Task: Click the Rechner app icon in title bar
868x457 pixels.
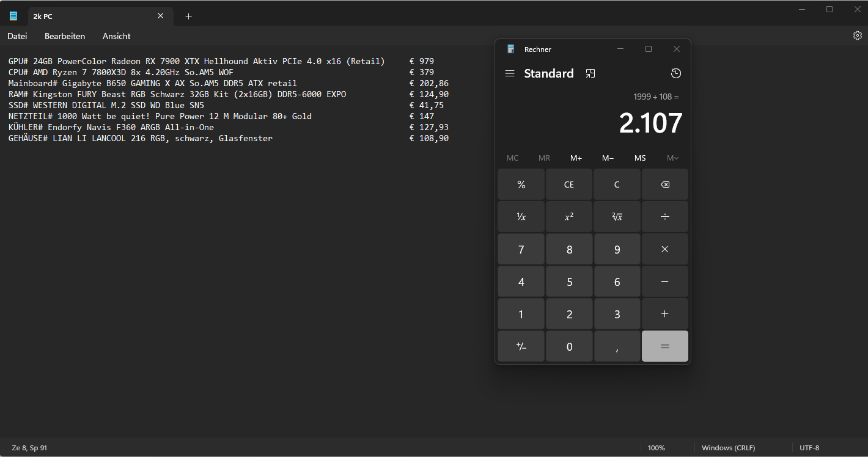Action: 511,49
